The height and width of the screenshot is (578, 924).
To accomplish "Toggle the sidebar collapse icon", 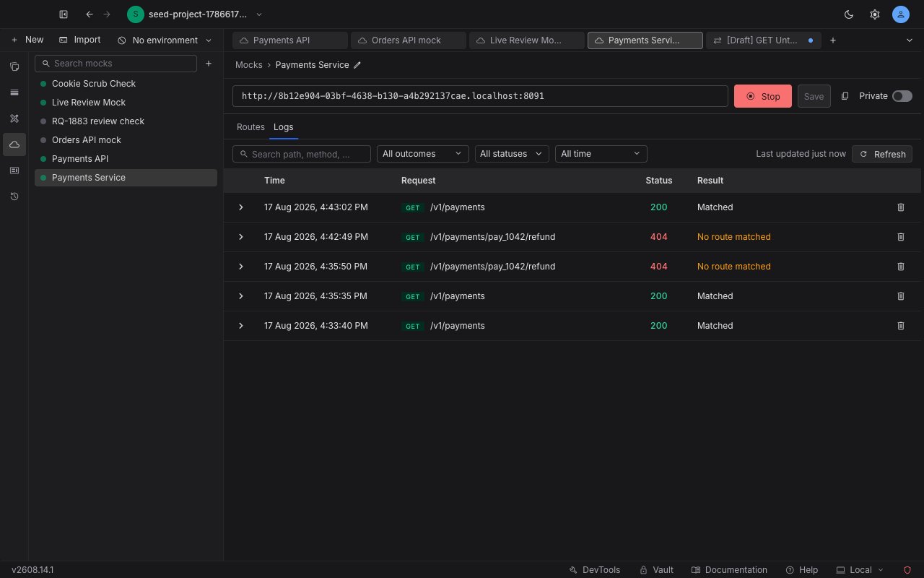I will (64, 14).
